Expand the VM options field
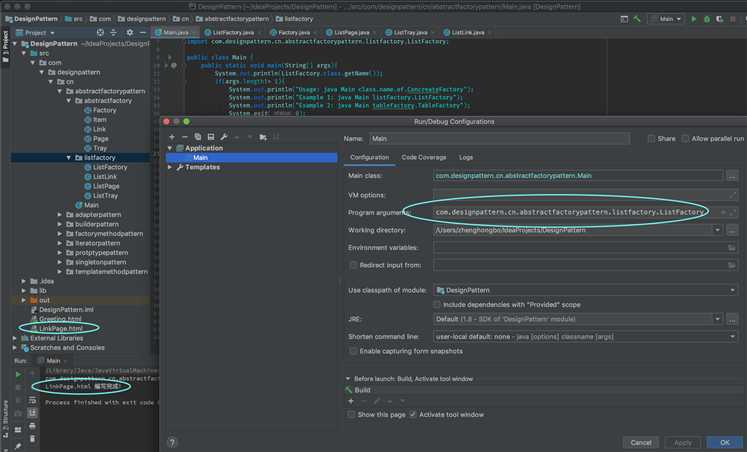747x452 pixels. tap(732, 195)
